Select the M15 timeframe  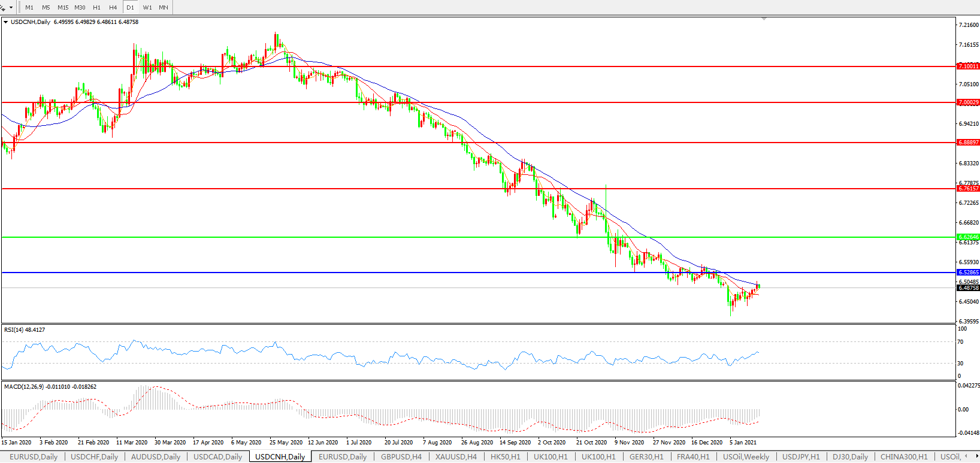[63, 7]
